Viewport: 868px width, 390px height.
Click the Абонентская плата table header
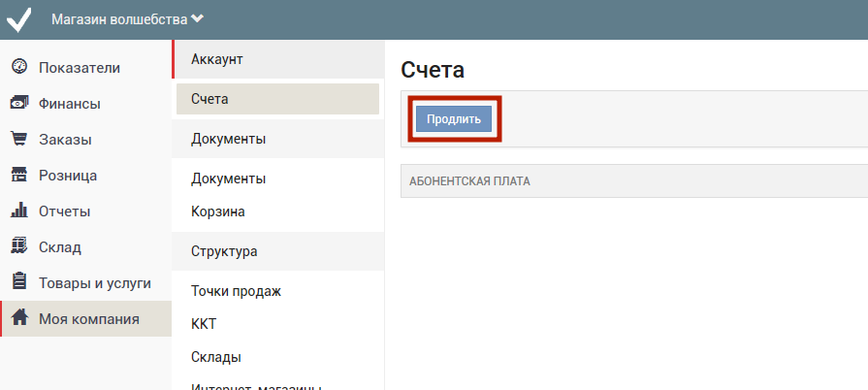469,181
